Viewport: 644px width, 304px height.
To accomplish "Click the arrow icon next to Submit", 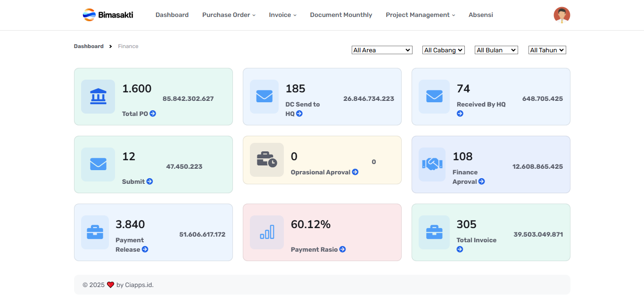I will click(149, 181).
